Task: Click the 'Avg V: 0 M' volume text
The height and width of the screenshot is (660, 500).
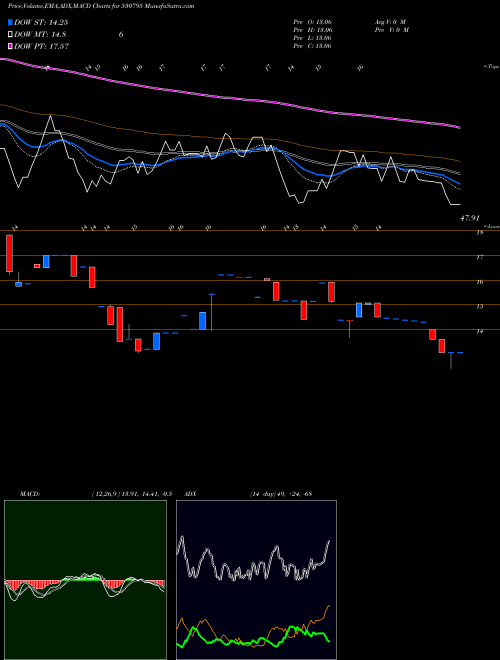Action: coord(390,22)
